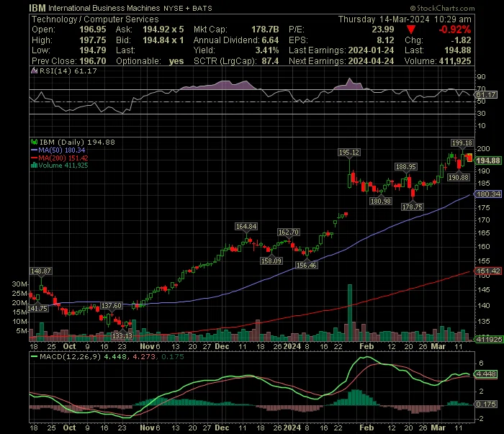Click the current price tag 194.88

488,161
